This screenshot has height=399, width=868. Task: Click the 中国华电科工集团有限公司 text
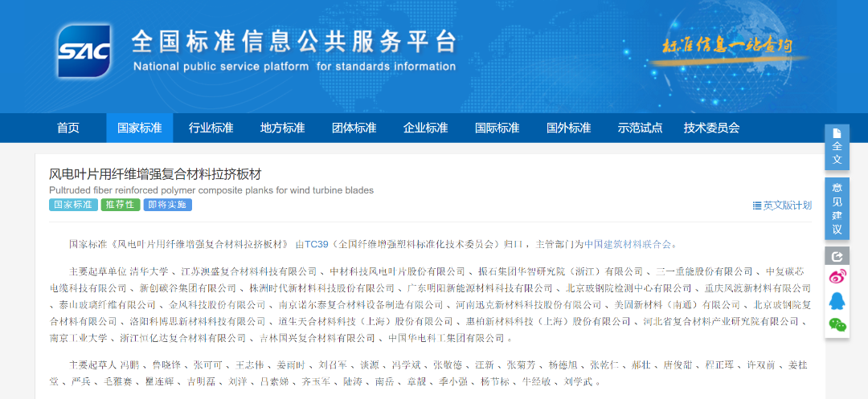(446, 338)
